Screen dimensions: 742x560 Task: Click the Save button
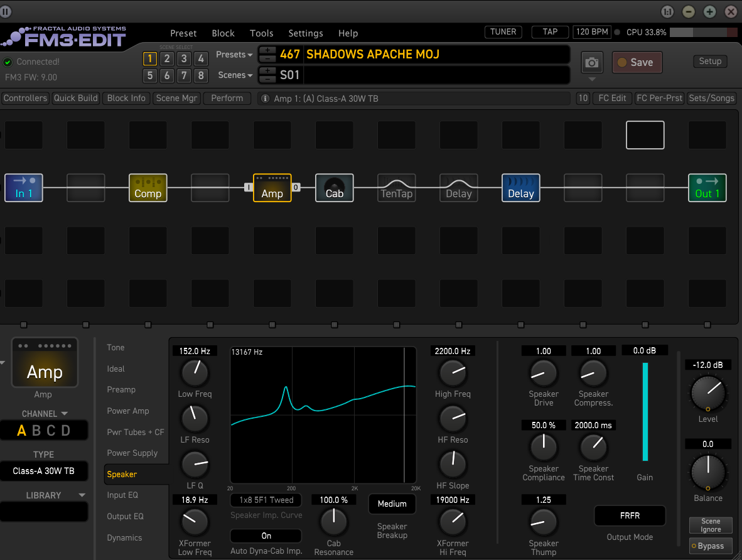point(636,62)
